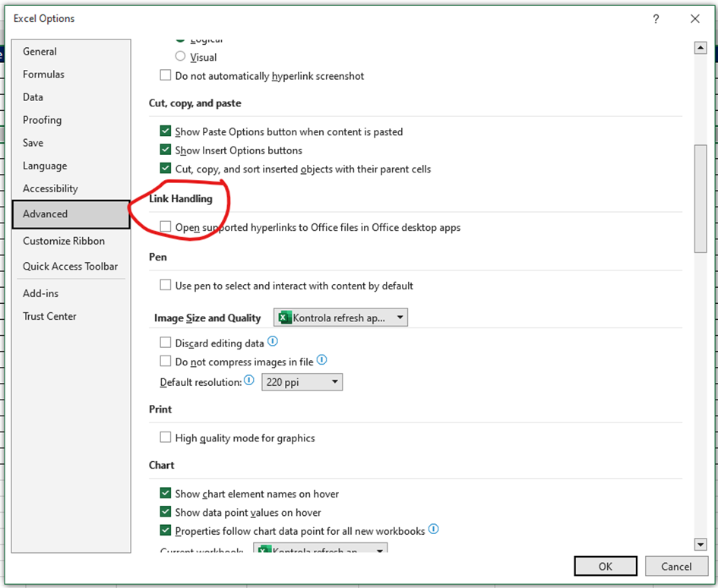Uncheck Show chart element names on hover

coord(166,493)
